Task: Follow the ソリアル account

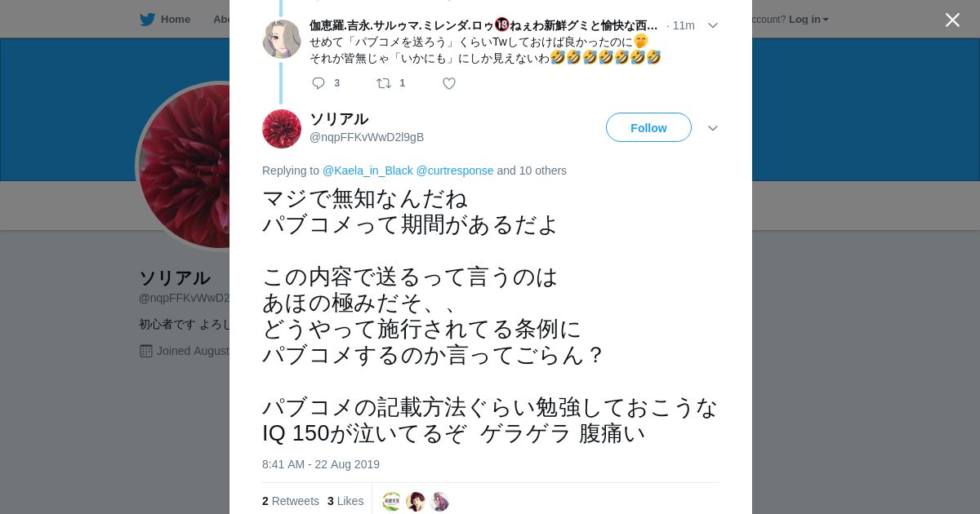Action: (x=648, y=127)
